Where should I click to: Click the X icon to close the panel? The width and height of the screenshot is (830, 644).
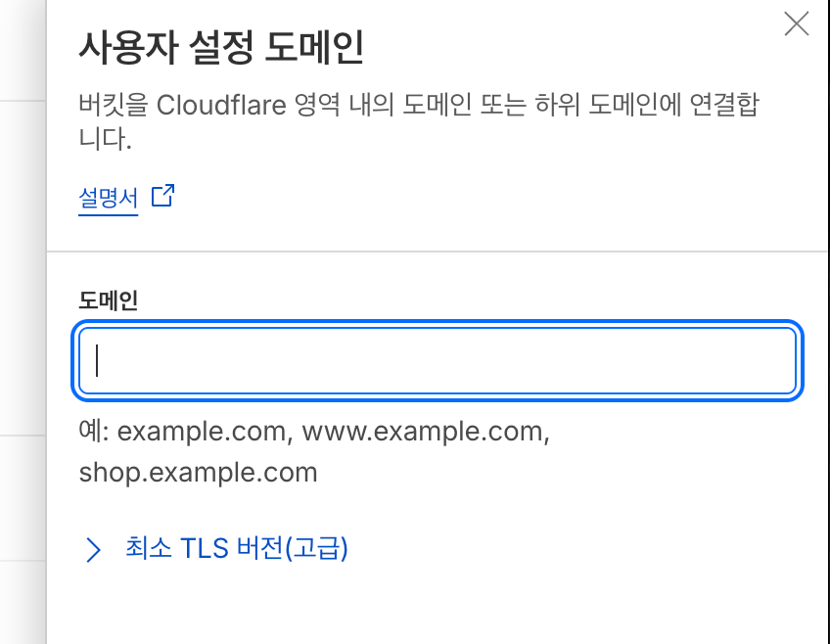[x=796, y=24]
